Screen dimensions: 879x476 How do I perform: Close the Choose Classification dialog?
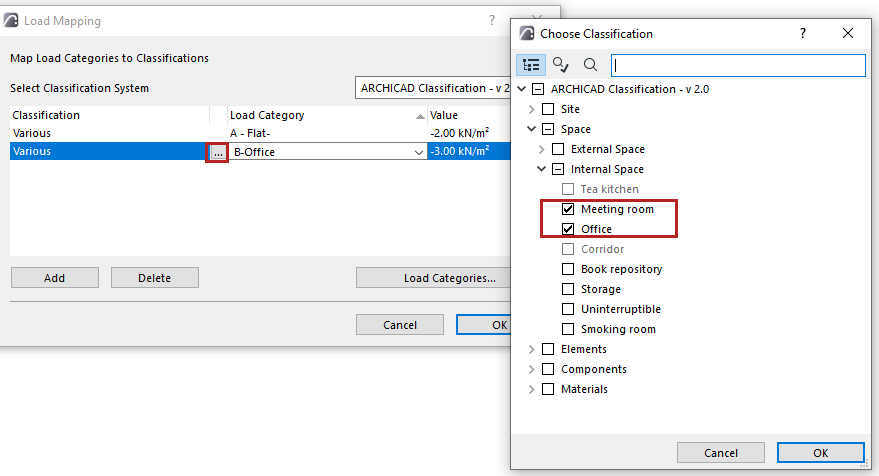848,33
